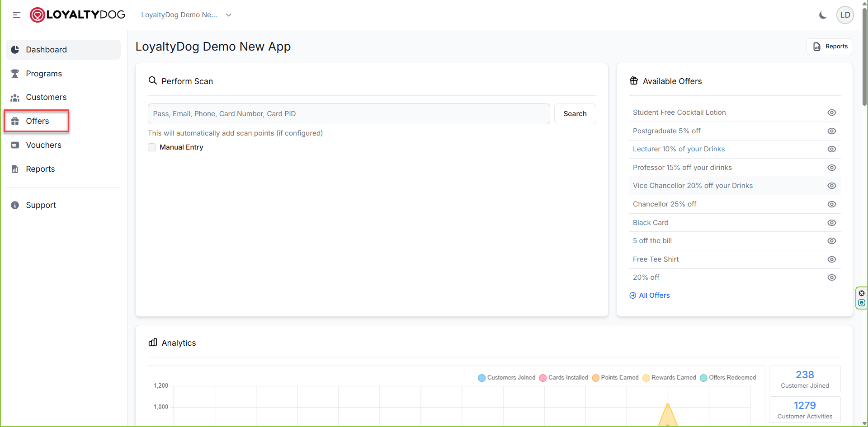Open the LD user avatar menu

[x=845, y=15]
